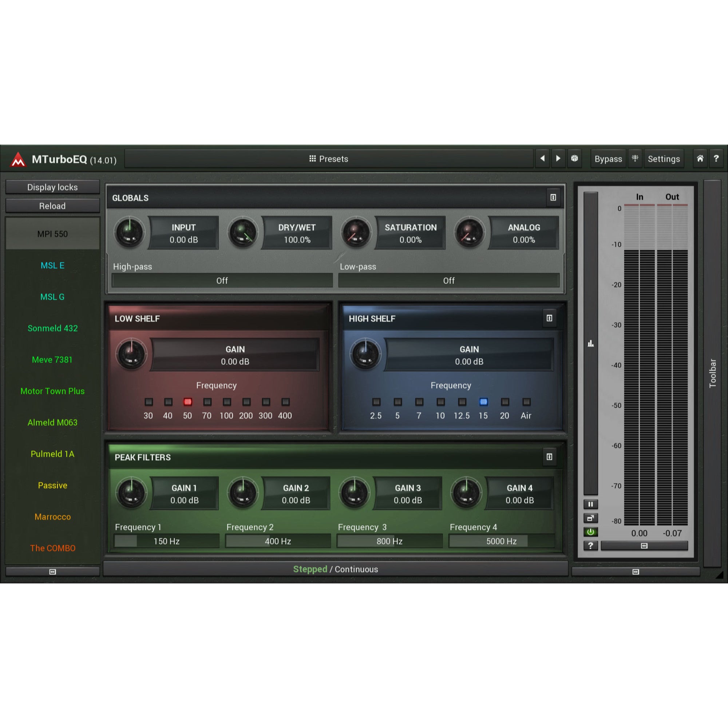This screenshot has height=728, width=728.
Task: Click the Reload button
Action: point(53,206)
